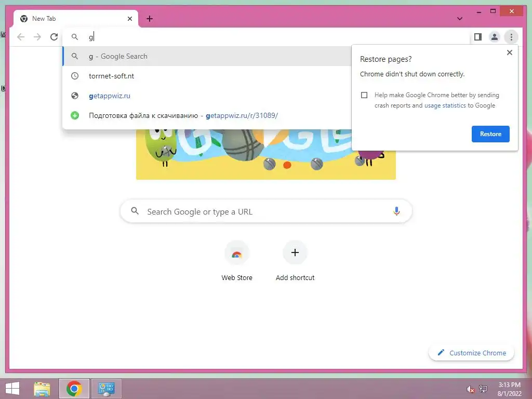Select the getappwiz.ru/r/31089/ suggestion
Viewport: 532px width, 399px height.
207,115
